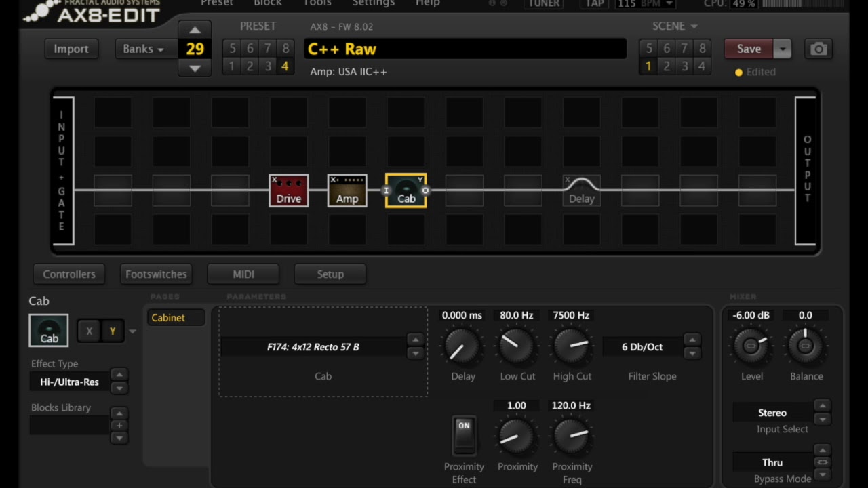The height and width of the screenshot is (488, 868).
Task: Open the Cabinet page tab
Action: tap(175, 317)
